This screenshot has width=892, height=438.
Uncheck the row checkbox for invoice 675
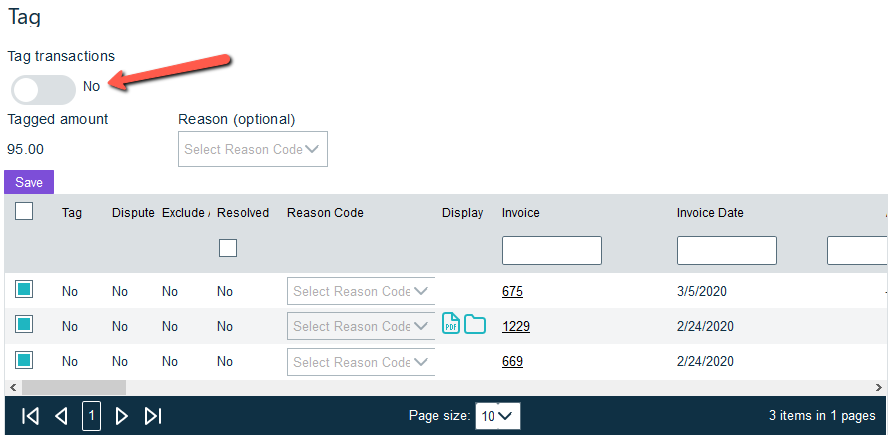click(x=25, y=290)
